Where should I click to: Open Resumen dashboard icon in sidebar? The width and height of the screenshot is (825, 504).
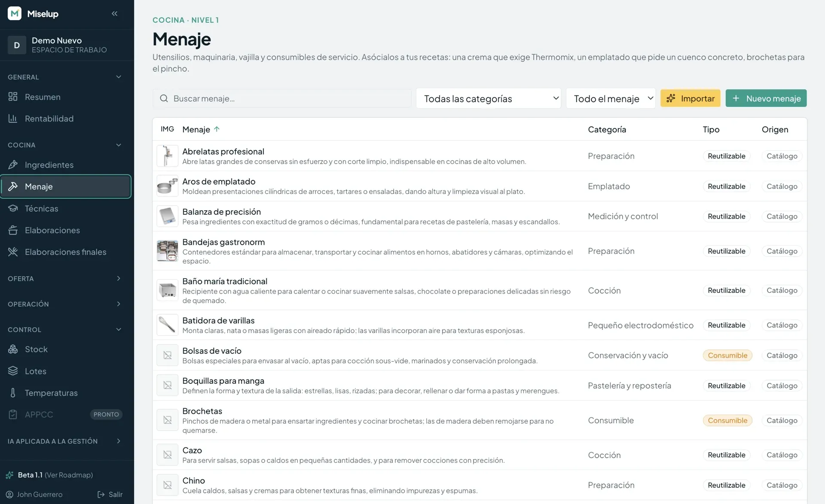click(13, 97)
